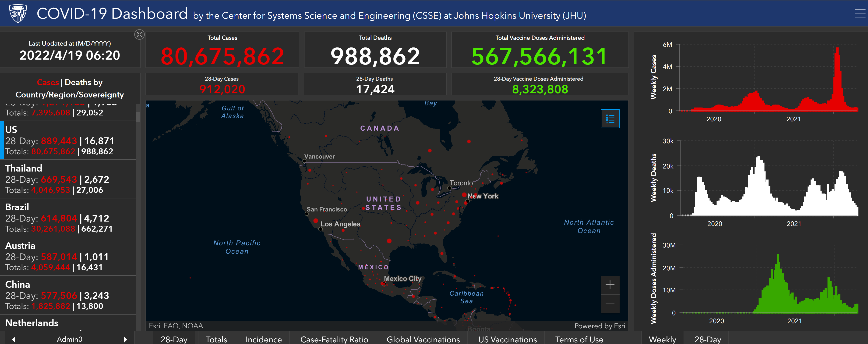
Task: Switch list sorting to Cases
Action: pyautogui.click(x=48, y=82)
